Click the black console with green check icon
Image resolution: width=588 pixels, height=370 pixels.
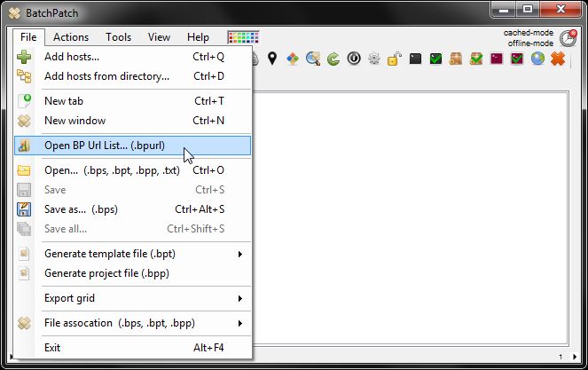435,59
